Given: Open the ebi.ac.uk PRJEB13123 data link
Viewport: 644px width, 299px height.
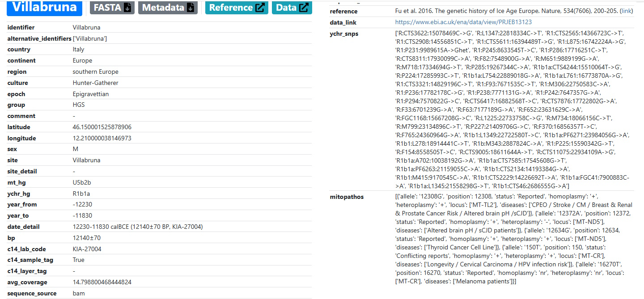Looking at the screenshot, I should click(x=463, y=22).
